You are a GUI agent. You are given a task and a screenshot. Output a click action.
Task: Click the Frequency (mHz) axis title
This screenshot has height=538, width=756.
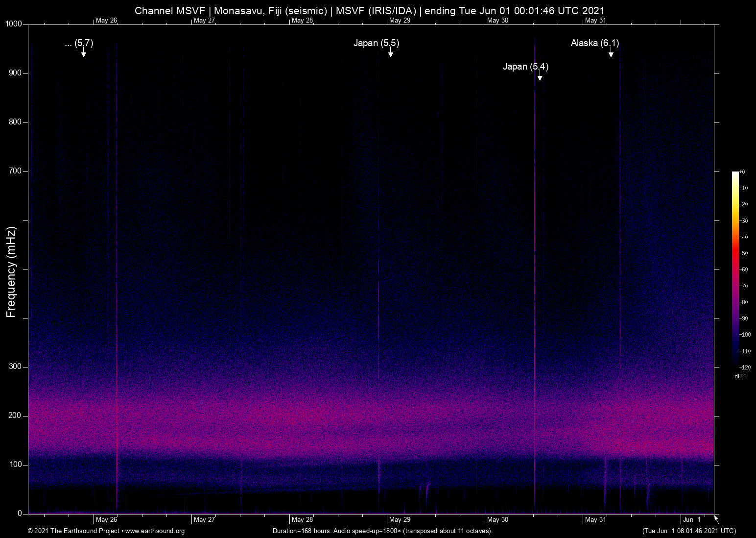coord(11,272)
